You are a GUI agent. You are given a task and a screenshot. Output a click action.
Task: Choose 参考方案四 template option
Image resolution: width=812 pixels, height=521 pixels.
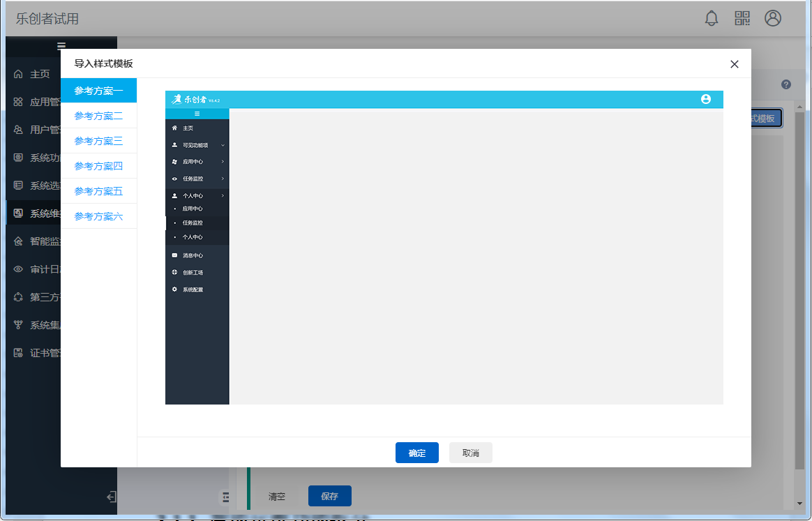coord(98,166)
